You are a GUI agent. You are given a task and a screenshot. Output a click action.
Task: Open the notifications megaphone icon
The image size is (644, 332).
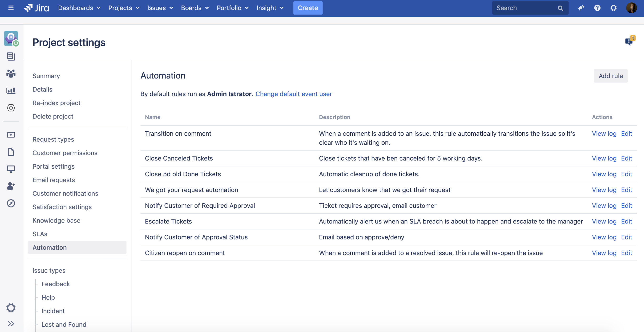coord(581,8)
